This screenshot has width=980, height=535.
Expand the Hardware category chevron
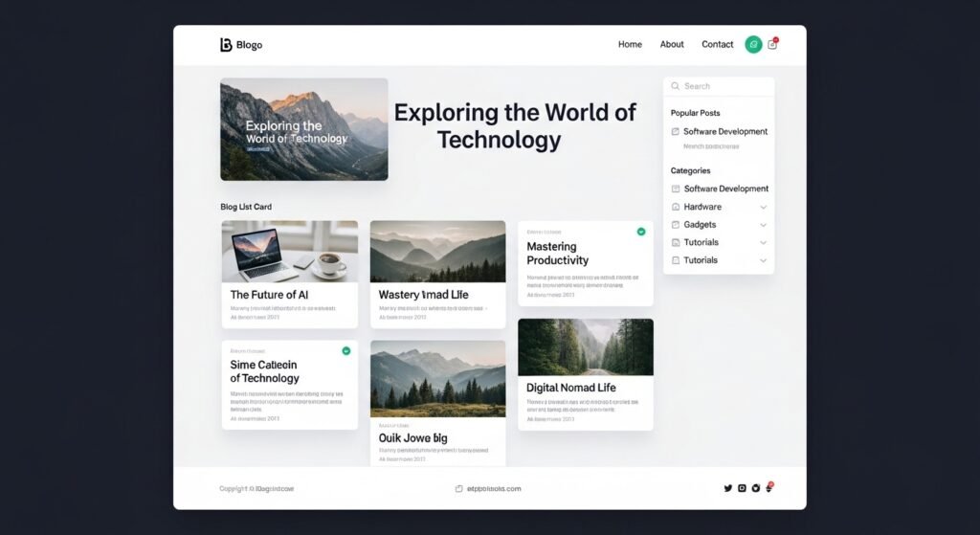[x=763, y=207]
